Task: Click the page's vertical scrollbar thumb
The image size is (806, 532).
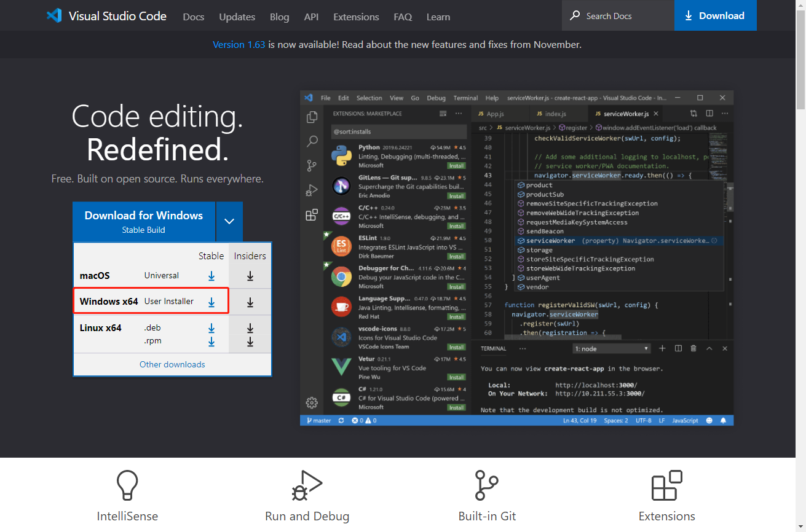Action: click(x=800, y=58)
